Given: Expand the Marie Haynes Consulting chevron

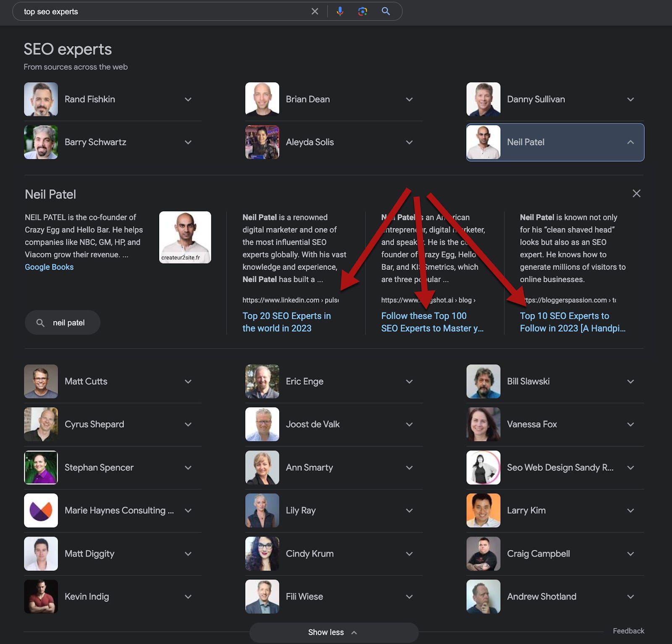Looking at the screenshot, I should click(188, 510).
